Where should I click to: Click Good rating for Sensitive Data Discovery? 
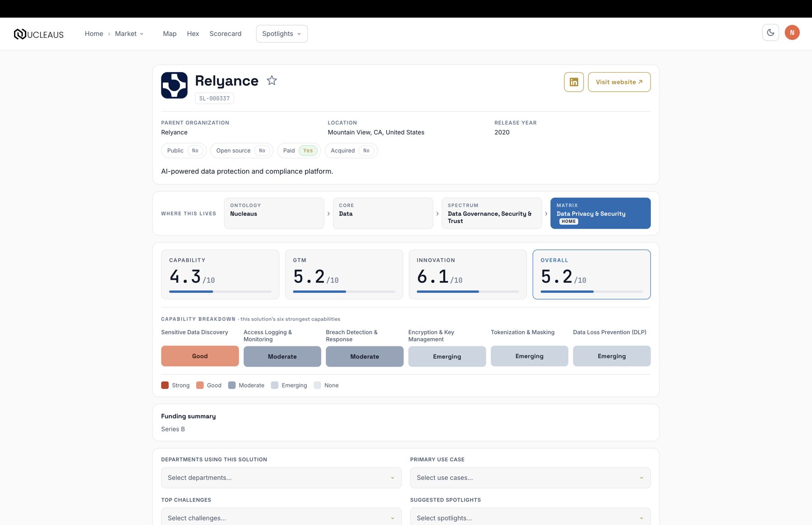[x=200, y=356]
